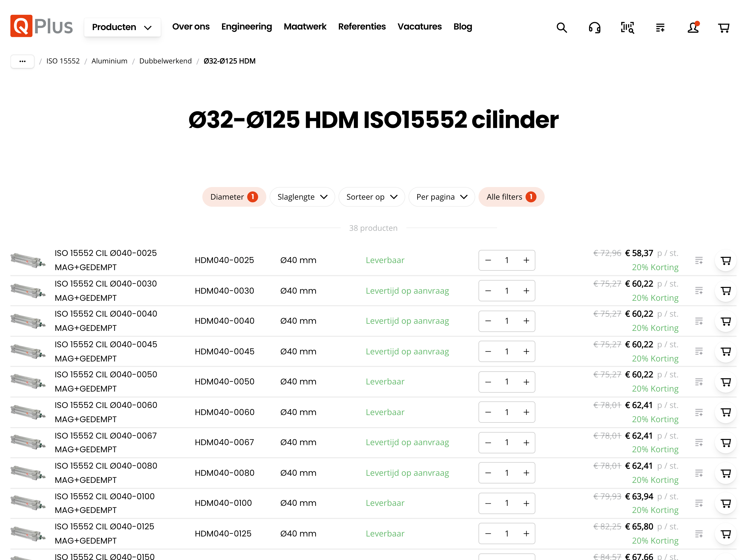
Task: Increase quantity for HDM040-0125
Action: tap(526, 534)
